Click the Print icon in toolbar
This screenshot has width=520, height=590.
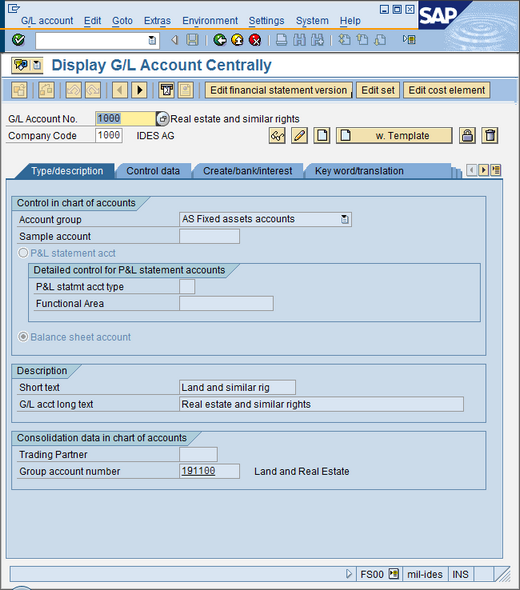coord(281,40)
